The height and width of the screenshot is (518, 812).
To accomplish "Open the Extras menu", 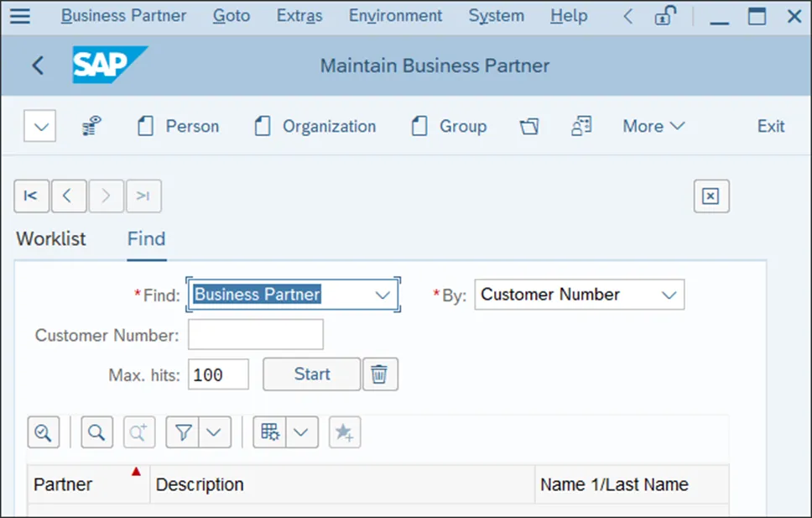I will click(299, 16).
